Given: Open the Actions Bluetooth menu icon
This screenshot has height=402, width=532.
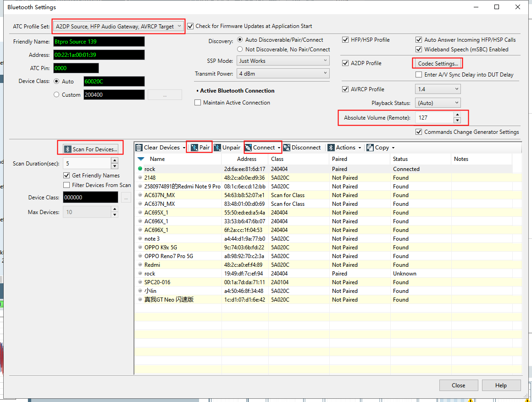Looking at the screenshot, I should tap(331, 148).
